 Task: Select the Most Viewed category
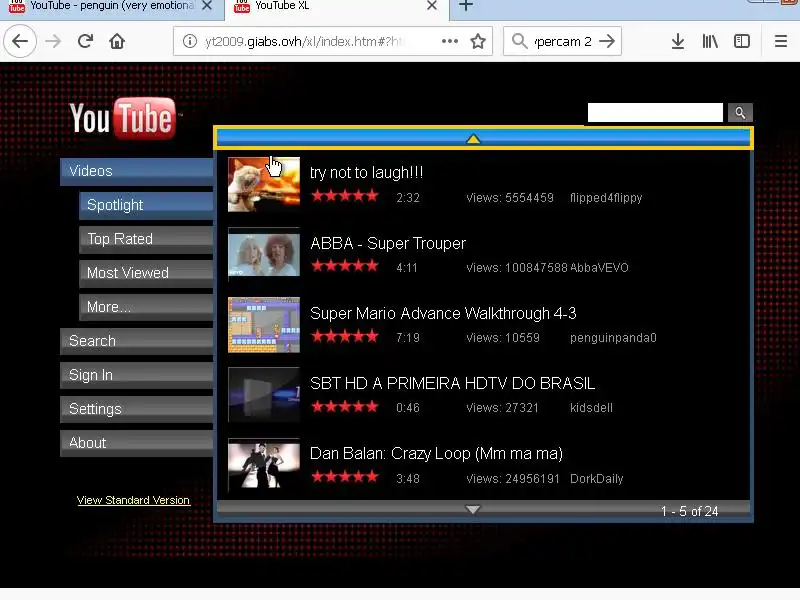(146, 273)
